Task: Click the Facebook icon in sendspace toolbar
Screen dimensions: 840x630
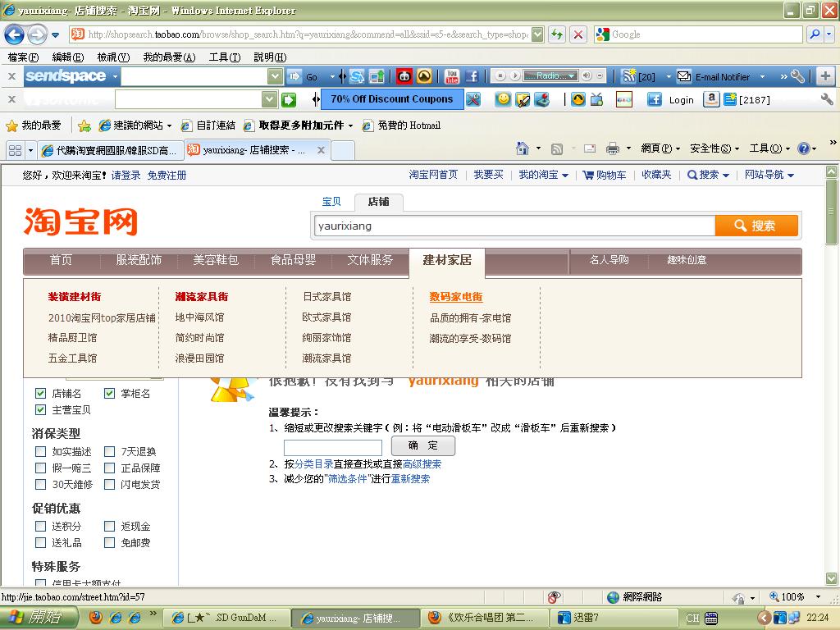Action: pos(472,76)
